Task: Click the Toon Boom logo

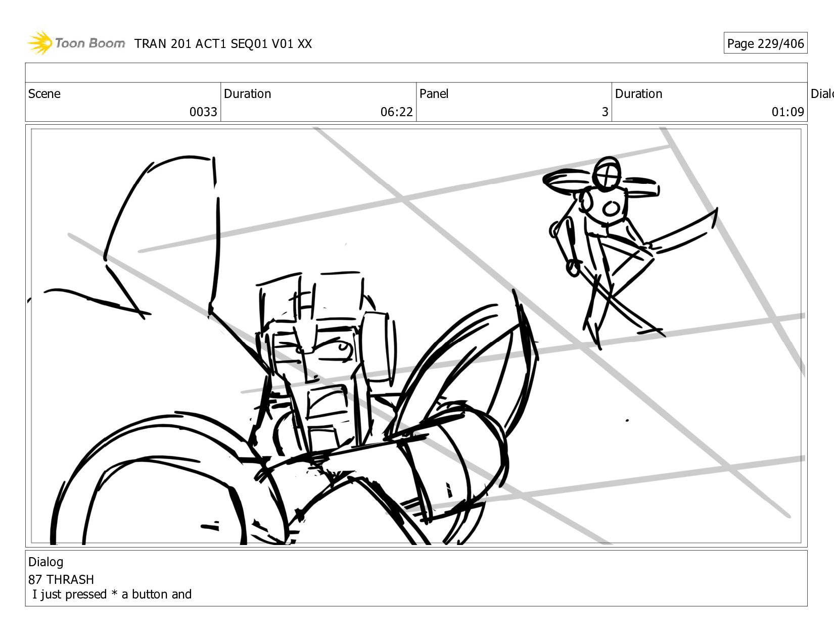Action: [x=76, y=43]
